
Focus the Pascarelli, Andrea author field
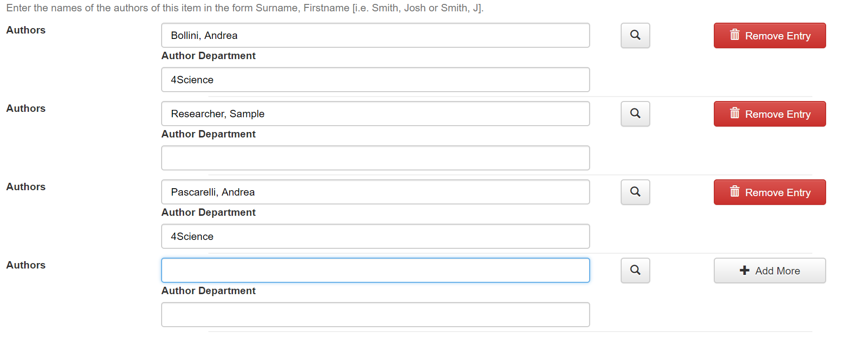375,192
